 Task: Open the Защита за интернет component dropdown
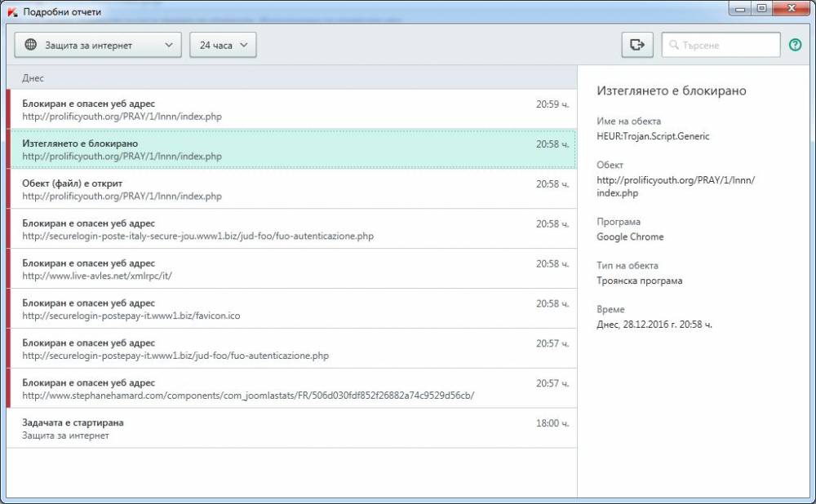(x=98, y=45)
